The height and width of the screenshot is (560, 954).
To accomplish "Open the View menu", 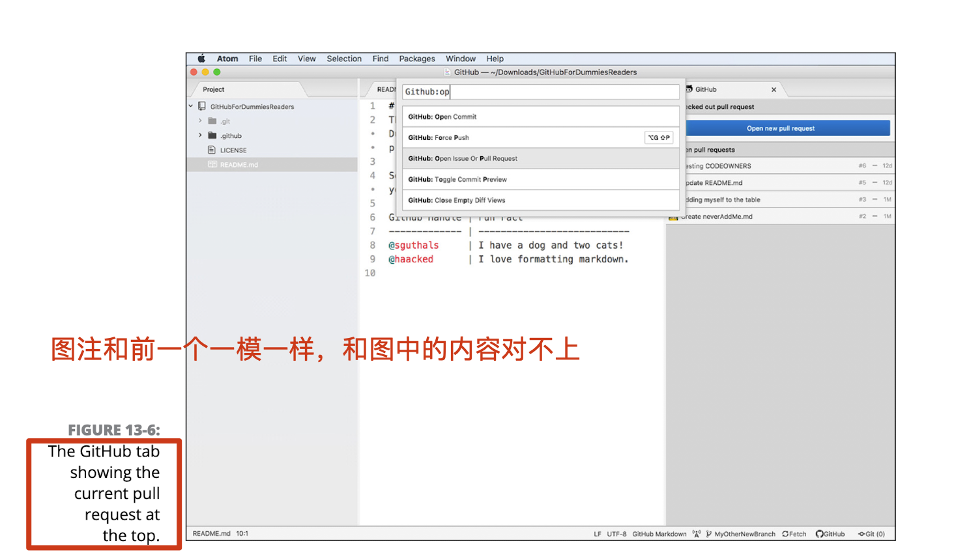I will (307, 59).
